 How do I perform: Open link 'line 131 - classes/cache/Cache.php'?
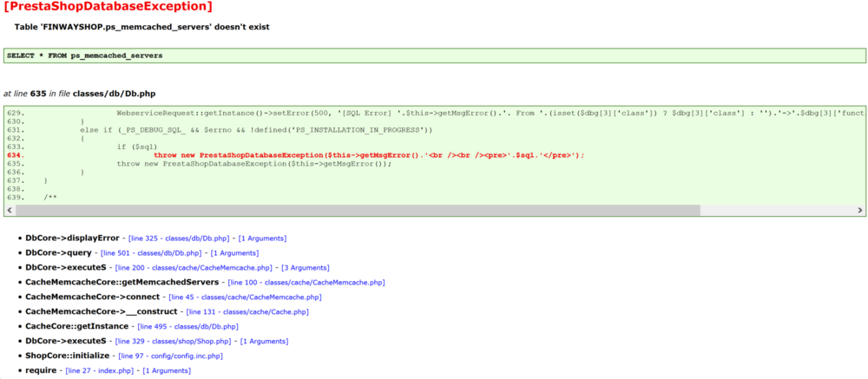[247, 311]
